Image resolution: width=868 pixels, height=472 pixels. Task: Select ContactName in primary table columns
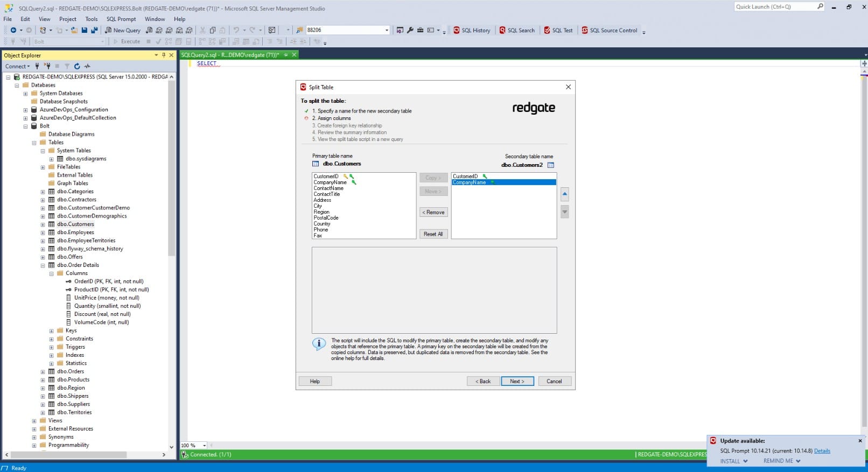pos(328,188)
